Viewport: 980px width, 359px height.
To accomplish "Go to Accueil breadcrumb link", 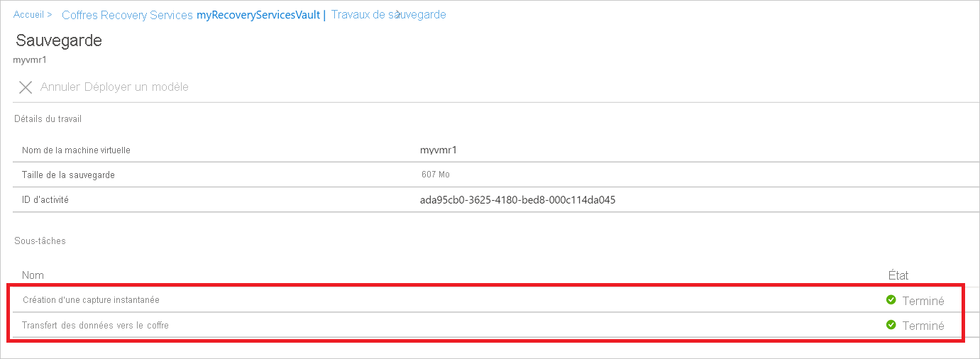I will (x=28, y=14).
